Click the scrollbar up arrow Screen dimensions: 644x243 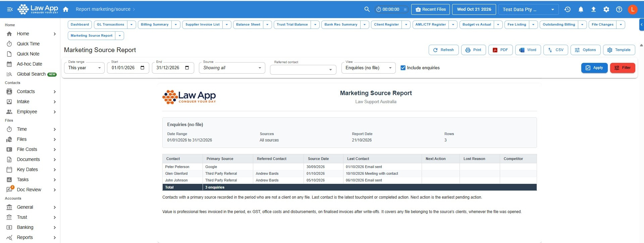[x=641, y=45]
